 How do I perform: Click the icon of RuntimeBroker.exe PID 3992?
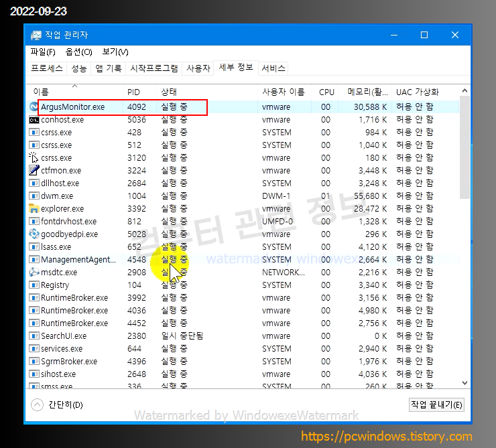(x=34, y=297)
